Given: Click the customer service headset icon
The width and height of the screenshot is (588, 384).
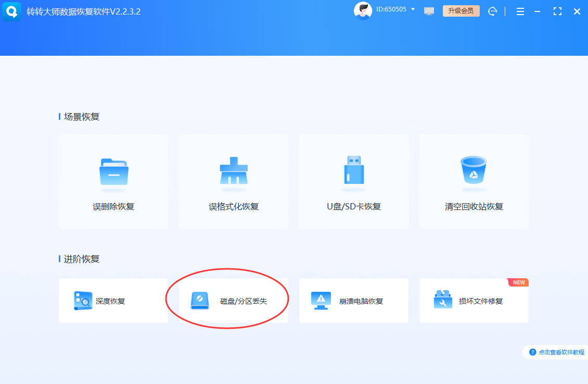Looking at the screenshot, I should coord(492,11).
